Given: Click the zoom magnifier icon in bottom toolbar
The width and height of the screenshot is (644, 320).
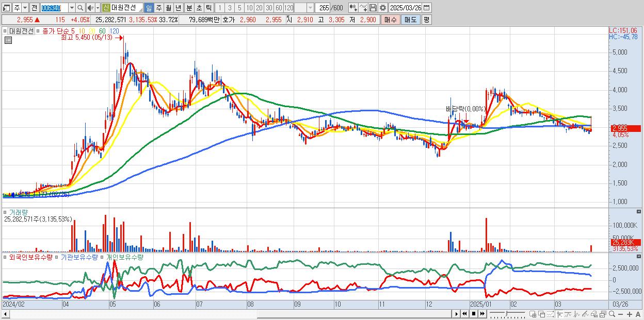Looking at the screenshot, I should (x=612, y=314).
